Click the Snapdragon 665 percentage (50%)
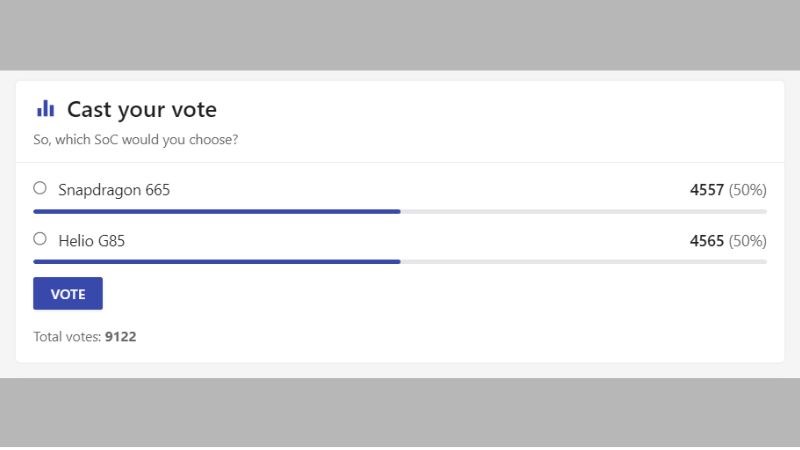 (x=747, y=190)
